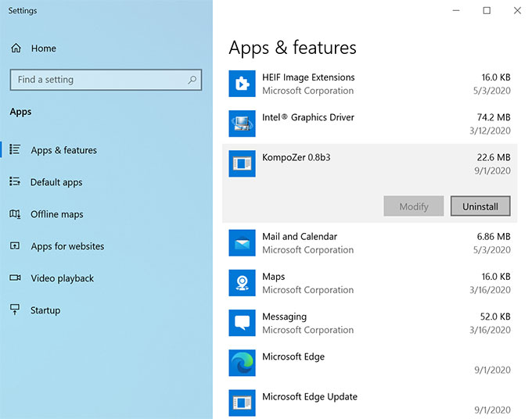Click the Intel Graphics Driver app icon
This screenshot has width=532, height=419.
[x=242, y=124]
